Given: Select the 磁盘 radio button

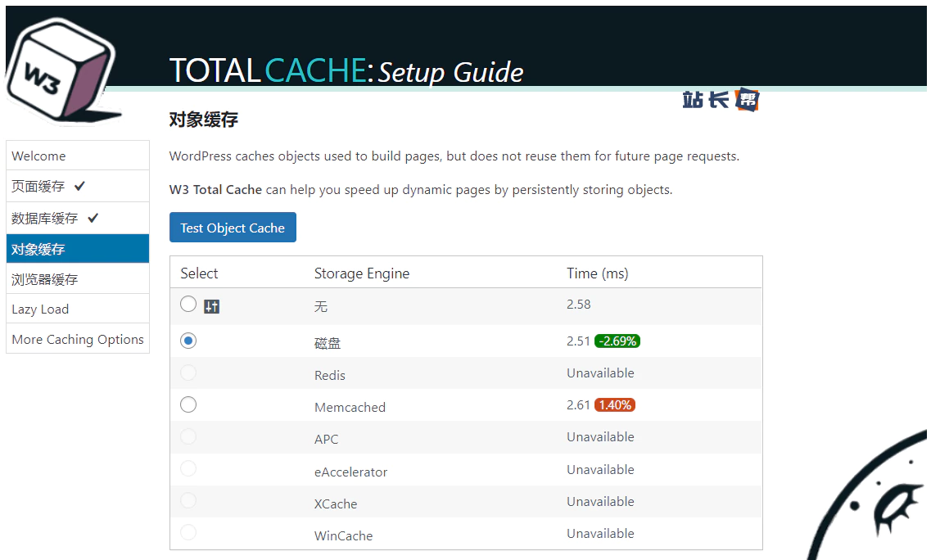Looking at the screenshot, I should click(188, 341).
